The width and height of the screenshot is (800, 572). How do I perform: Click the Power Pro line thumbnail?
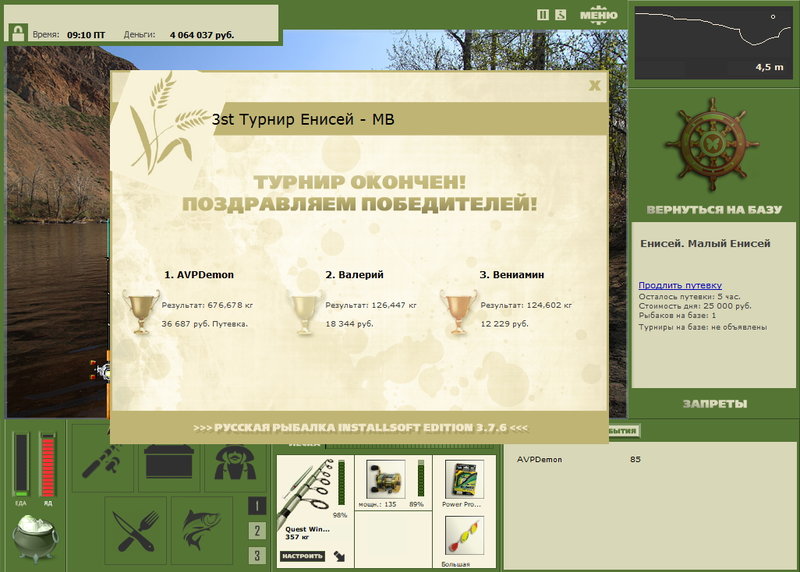click(464, 479)
